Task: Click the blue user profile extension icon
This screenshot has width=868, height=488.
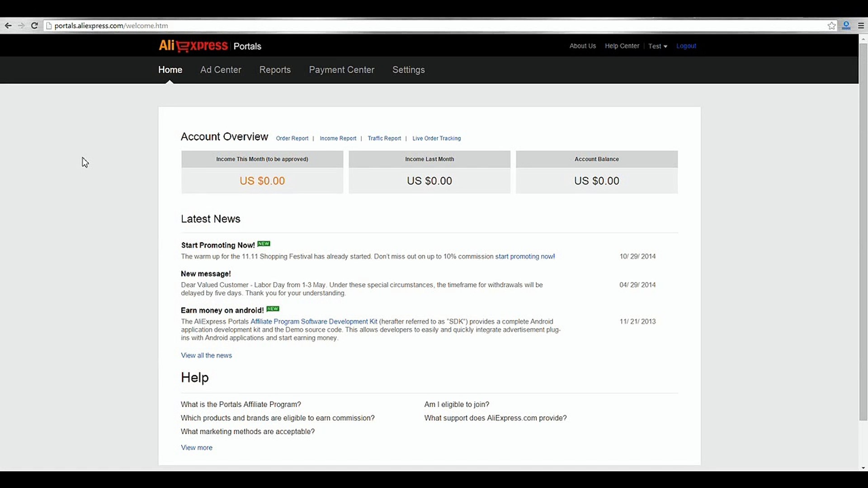Action: (x=846, y=26)
